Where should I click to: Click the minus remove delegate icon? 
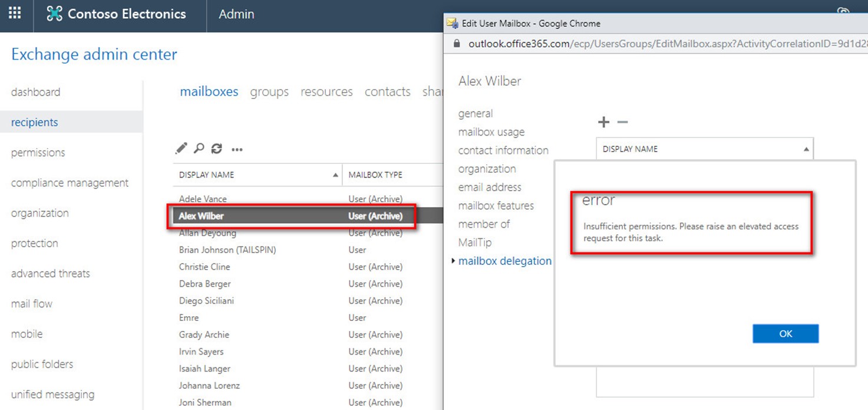click(623, 122)
